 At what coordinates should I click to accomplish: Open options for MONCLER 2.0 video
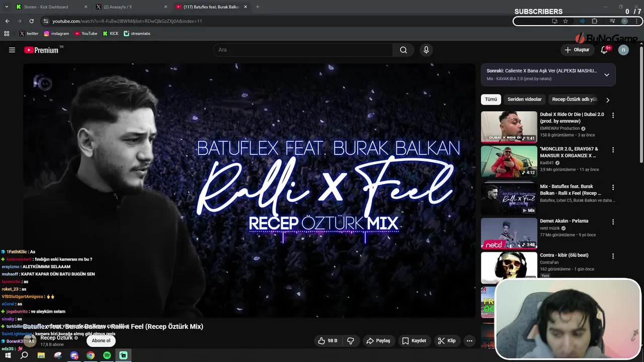coord(613,150)
